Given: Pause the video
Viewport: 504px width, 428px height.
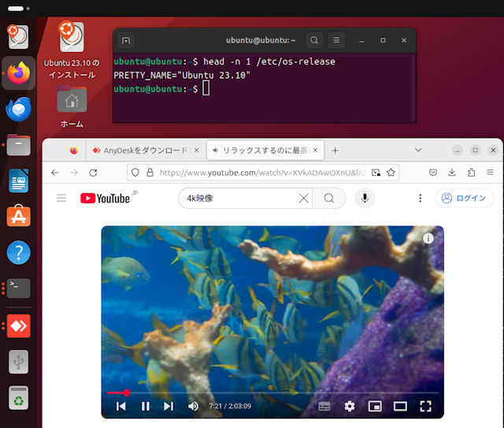Looking at the screenshot, I should pos(145,407).
